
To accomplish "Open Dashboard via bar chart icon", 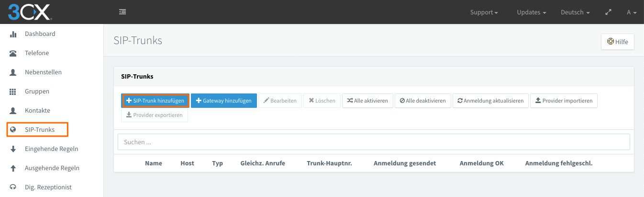I will [13, 34].
